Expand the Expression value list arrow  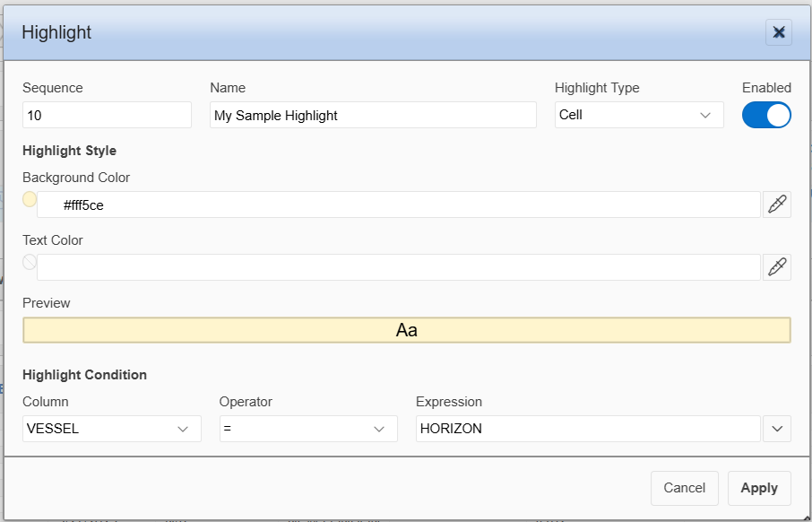(x=777, y=429)
